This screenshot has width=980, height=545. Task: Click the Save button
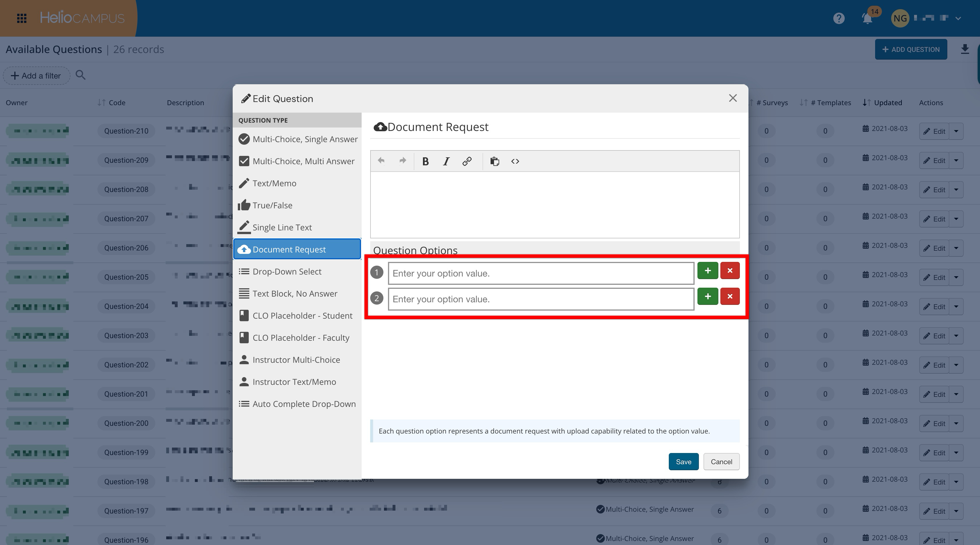pyautogui.click(x=683, y=462)
